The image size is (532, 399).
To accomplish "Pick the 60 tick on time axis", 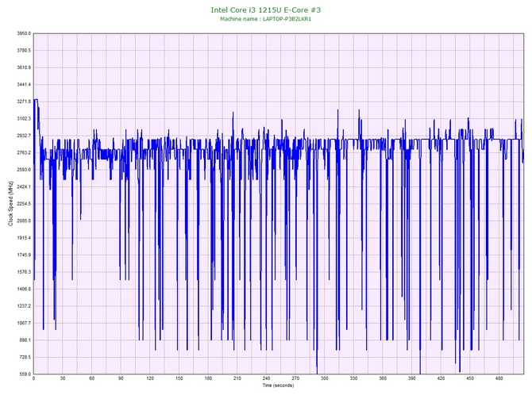I will [x=91, y=378].
